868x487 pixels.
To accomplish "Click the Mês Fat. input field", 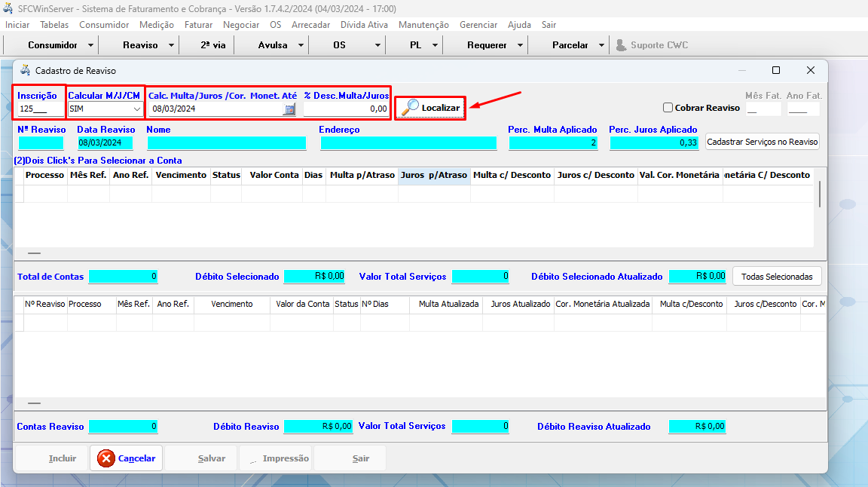I will click(763, 109).
